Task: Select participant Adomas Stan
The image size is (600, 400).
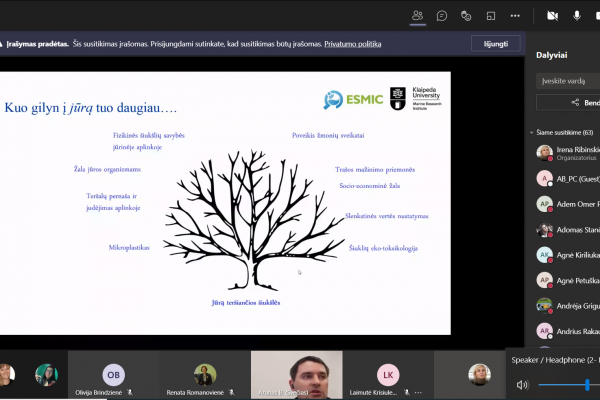Action: point(568,230)
